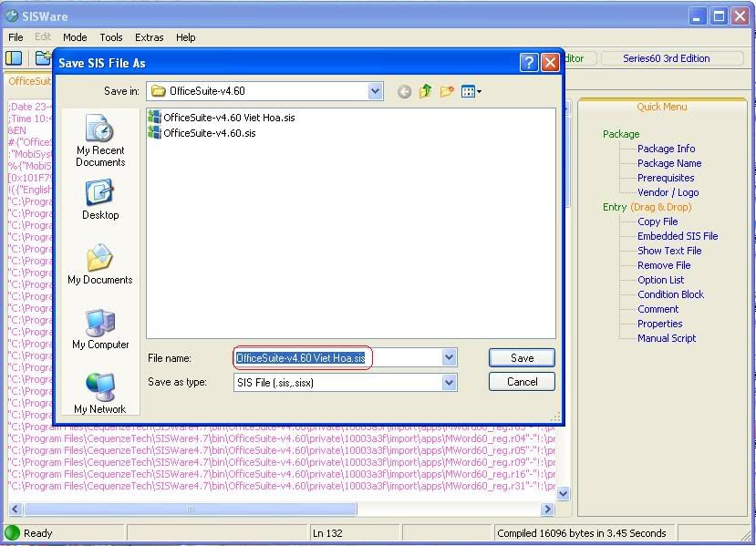Click Manual Script entry
The height and width of the screenshot is (546, 756).
(667, 338)
